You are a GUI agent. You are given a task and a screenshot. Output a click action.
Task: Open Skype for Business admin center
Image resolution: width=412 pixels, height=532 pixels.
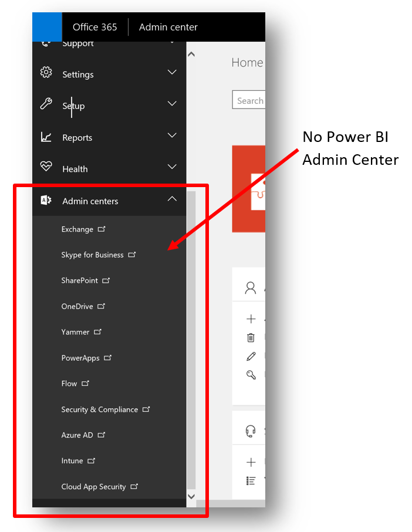(x=92, y=255)
